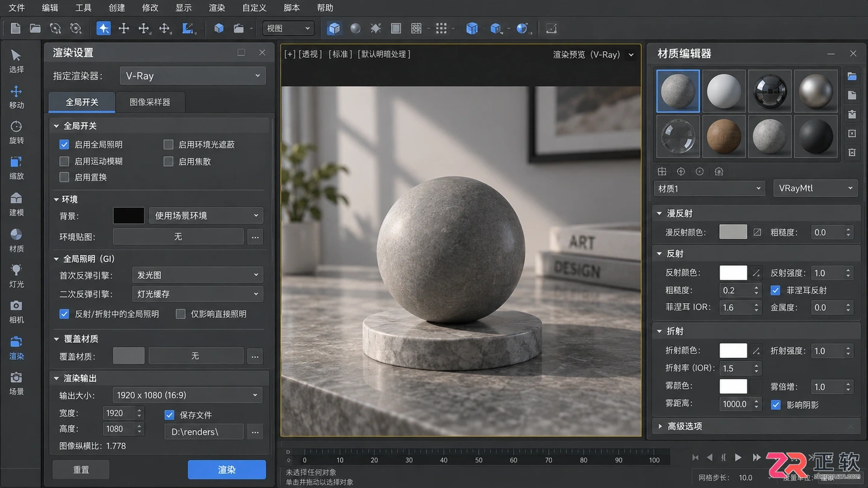This screenshot has height=488, width=868.
Task: Enable 启用焦散 checkbox
Action: (168, 161)
